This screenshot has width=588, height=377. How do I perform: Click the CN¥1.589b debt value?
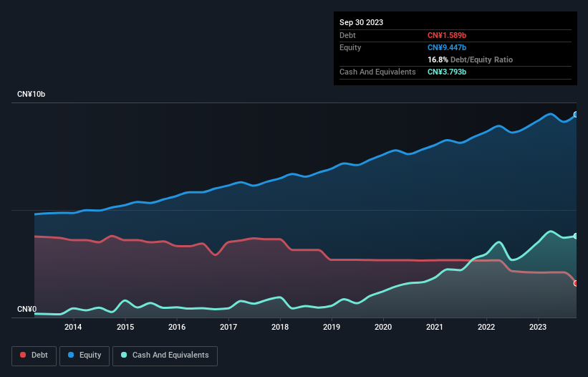(x=447, y=35)
